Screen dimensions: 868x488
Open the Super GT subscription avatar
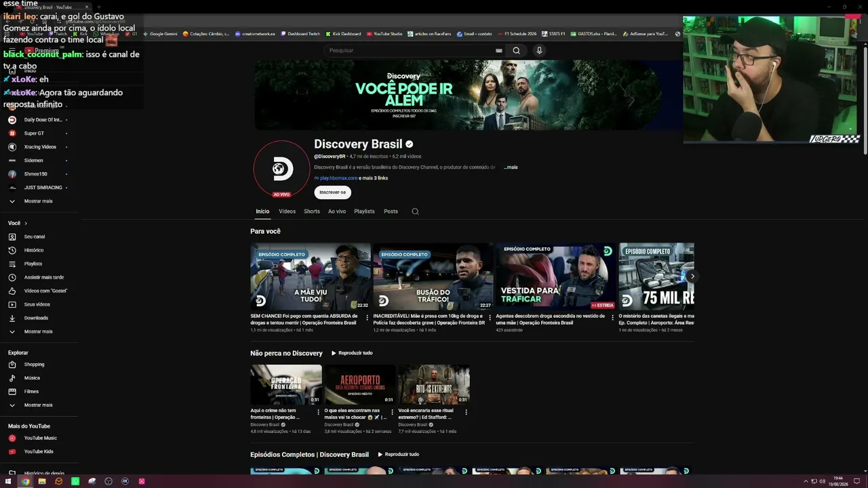coord(12,134)
